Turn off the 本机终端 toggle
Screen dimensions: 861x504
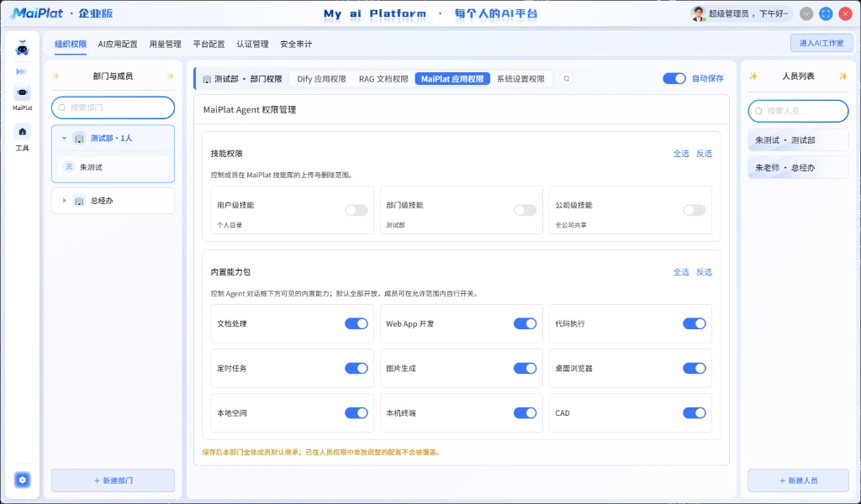pos(525,413)
